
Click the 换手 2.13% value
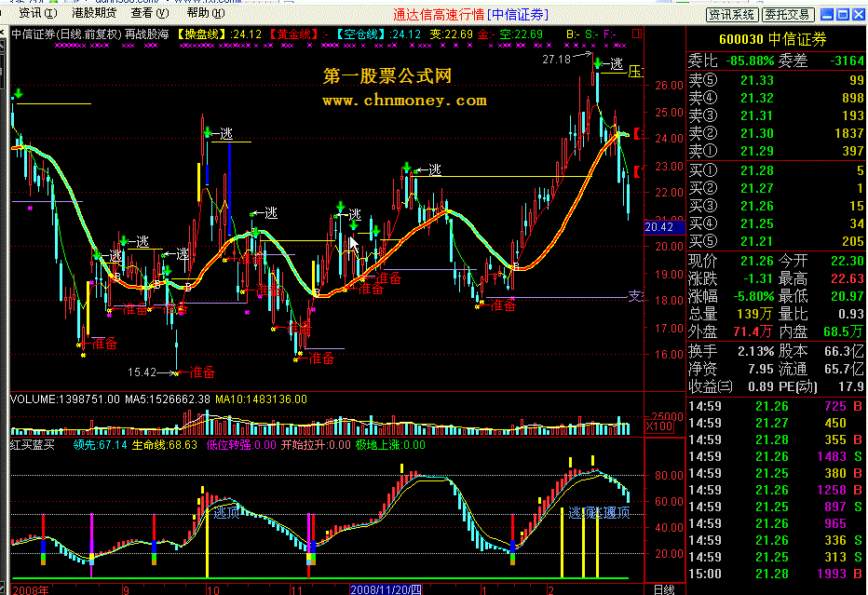click(x=755, y=351)
